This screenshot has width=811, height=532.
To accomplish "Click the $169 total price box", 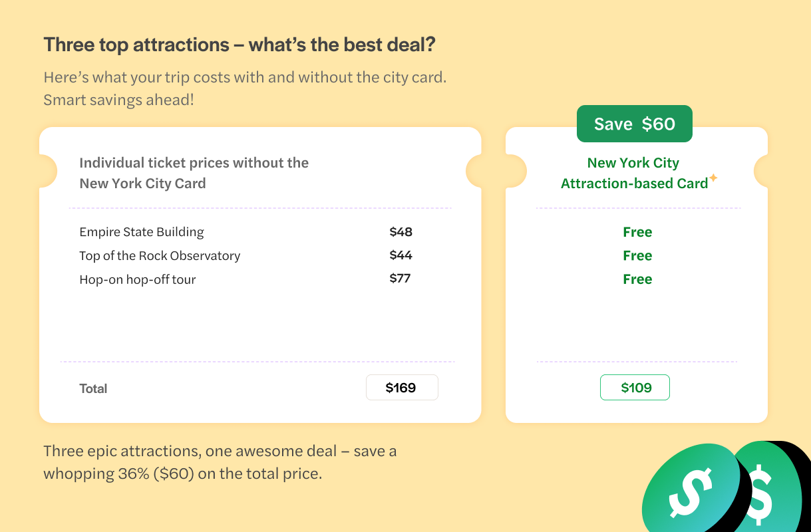I will [402, 388].
